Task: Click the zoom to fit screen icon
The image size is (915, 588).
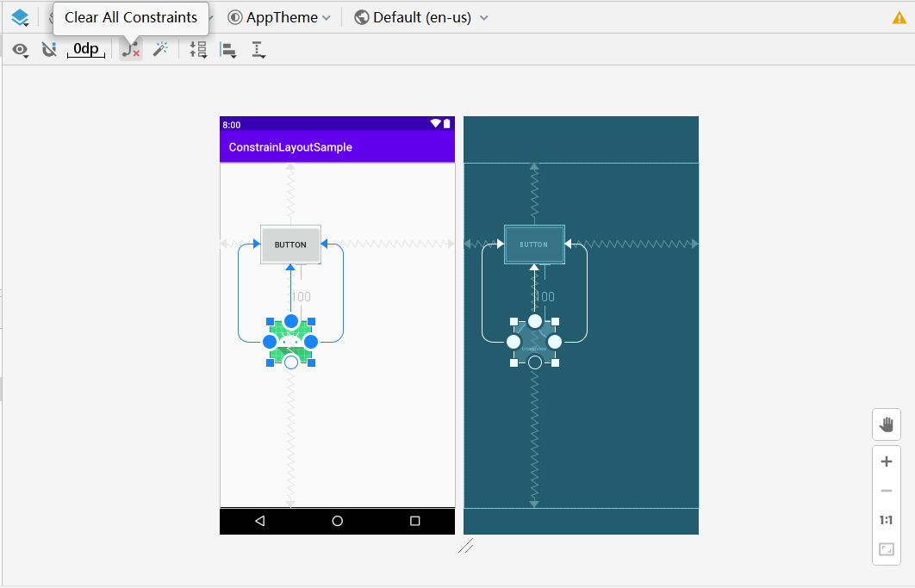Action: (887, 549)
